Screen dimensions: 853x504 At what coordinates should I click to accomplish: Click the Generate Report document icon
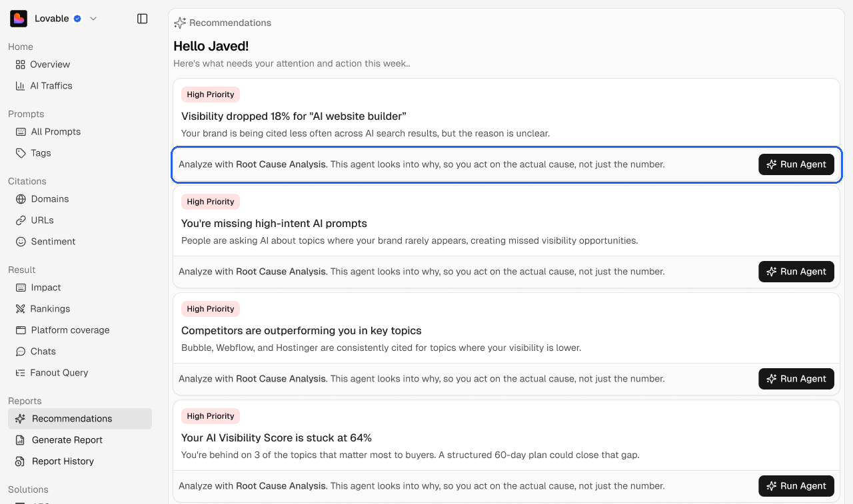tap(20, 440)
